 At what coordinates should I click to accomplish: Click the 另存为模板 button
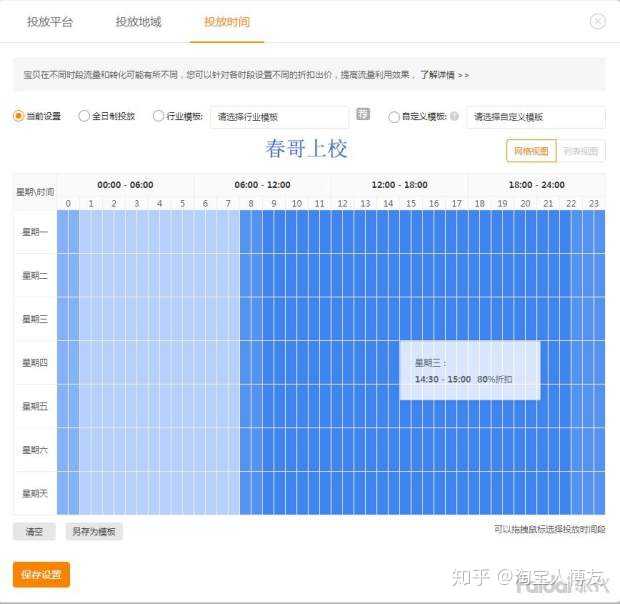[94, 532]
